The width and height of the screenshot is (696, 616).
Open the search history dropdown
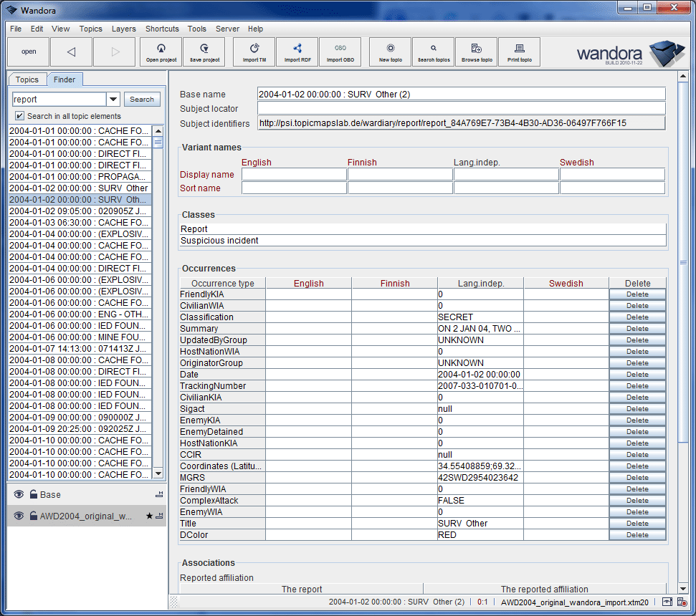[x=113, y=99]
